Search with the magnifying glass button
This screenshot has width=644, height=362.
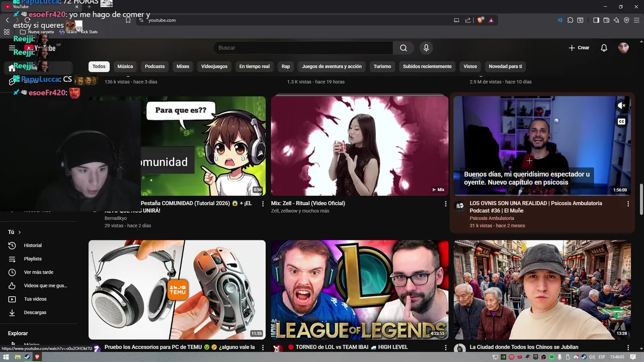point(404,48)
